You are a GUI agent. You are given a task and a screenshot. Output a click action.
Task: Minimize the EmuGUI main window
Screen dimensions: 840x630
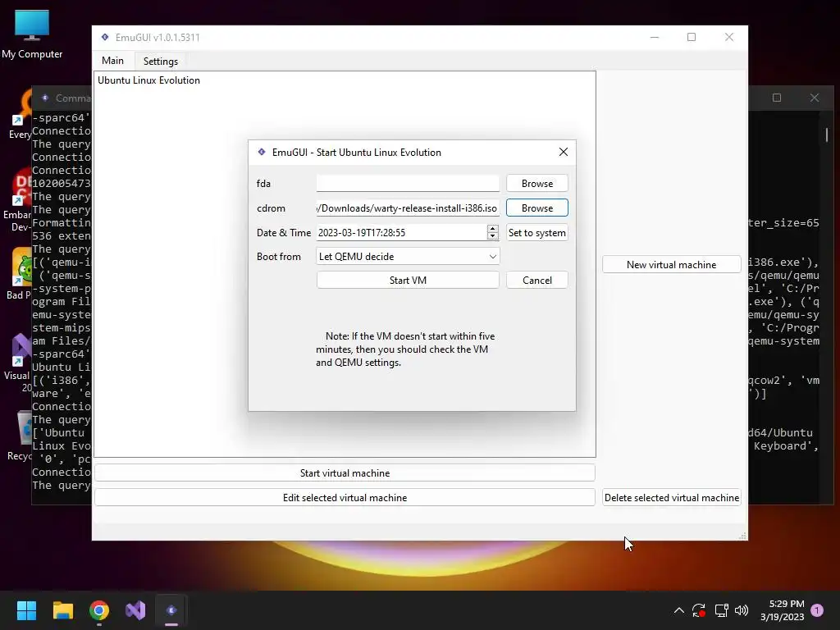(x=654, y=37)
